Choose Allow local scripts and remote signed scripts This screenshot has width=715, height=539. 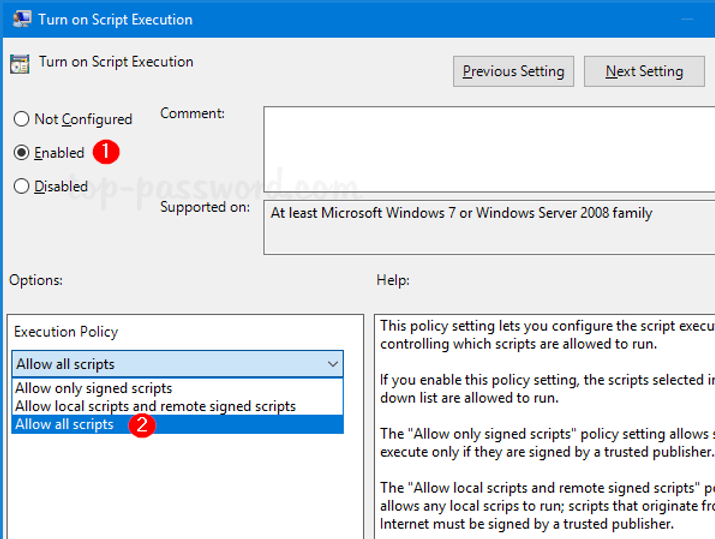coord(155,406)
